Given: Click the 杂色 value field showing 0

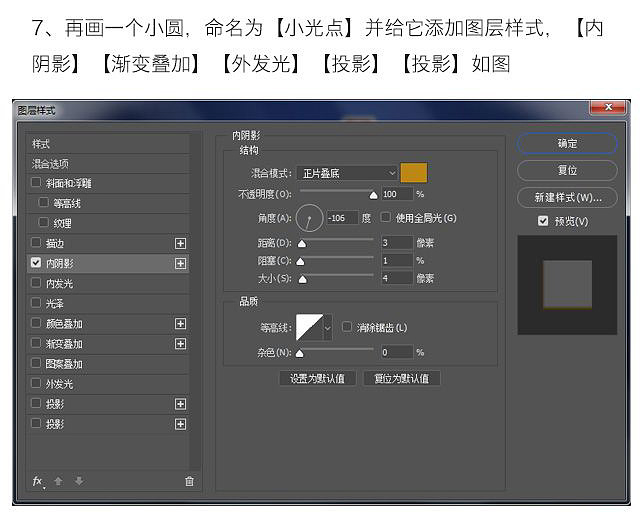Looking at the screenshot, I should [397, 352].
